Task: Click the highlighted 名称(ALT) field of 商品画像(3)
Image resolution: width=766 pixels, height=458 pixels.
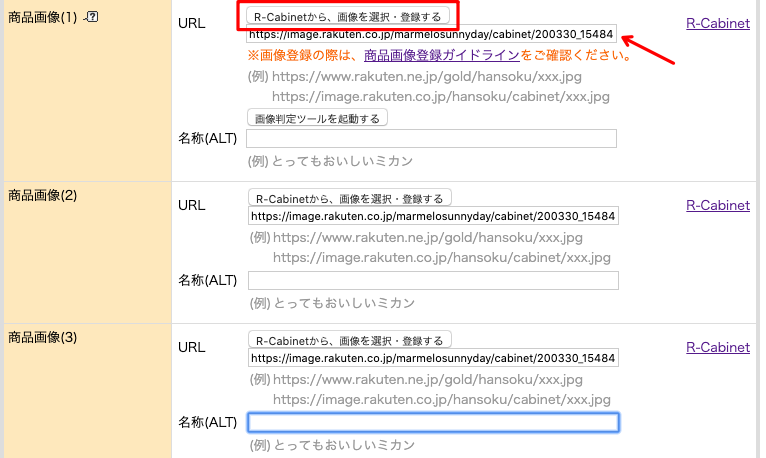Action: tap(432, 423)
